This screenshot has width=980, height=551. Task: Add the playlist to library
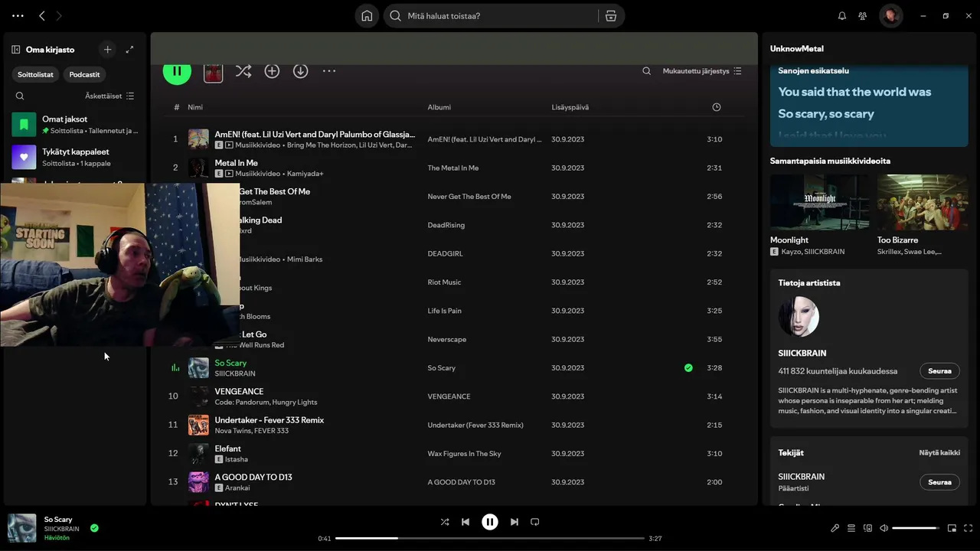coord(272,70)
